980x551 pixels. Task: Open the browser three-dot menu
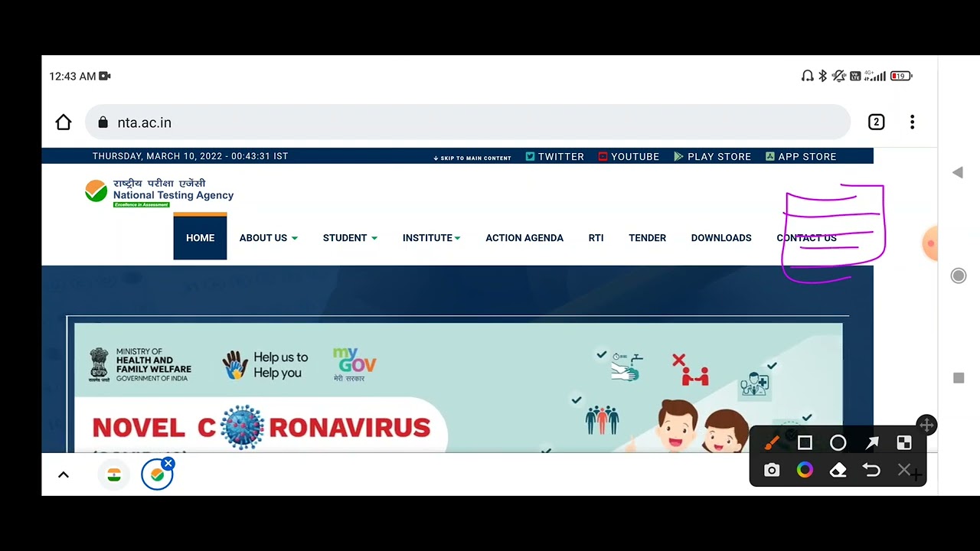912,122
